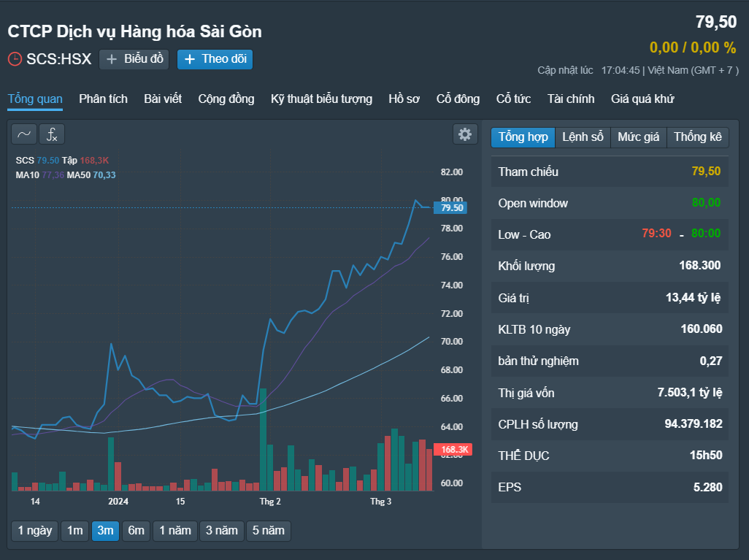Click the MA10 77,36 legend value
The height and width of the screenshot is (560, 749).
[x=53, y=175]
